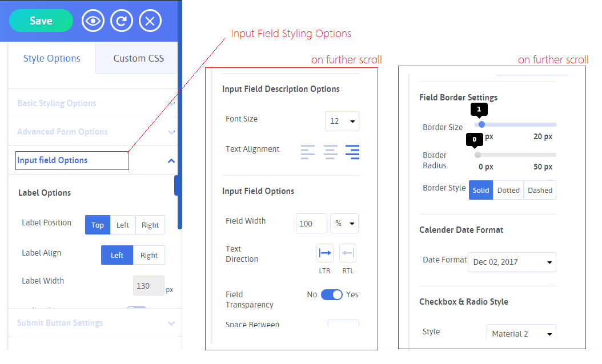Screen dimensions: 602x364
Task: Select right text alignment icon
Action: (x=352, y=152)
